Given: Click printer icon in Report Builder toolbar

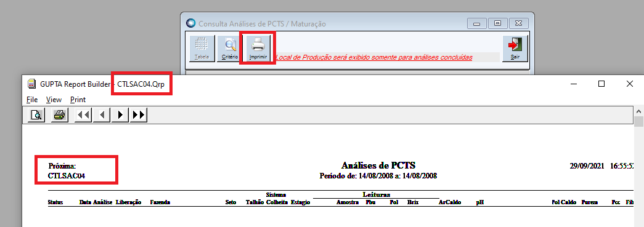Looking at the screenshot, I should pyautogui.click(x=60, y=115).
